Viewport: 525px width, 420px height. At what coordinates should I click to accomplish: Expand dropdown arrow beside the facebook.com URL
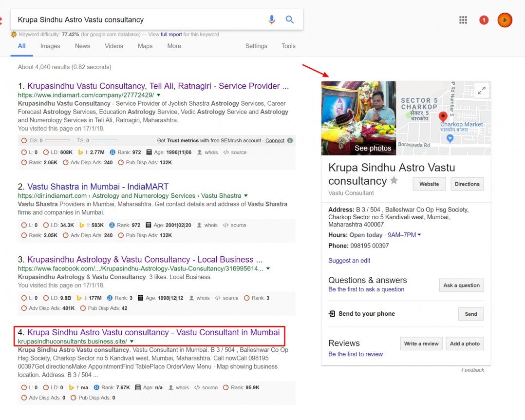(x=268, y=268)
